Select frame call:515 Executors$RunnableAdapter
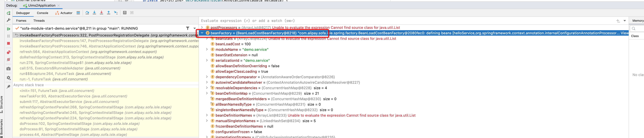644x138 pixels. click(x=106, y=68)
